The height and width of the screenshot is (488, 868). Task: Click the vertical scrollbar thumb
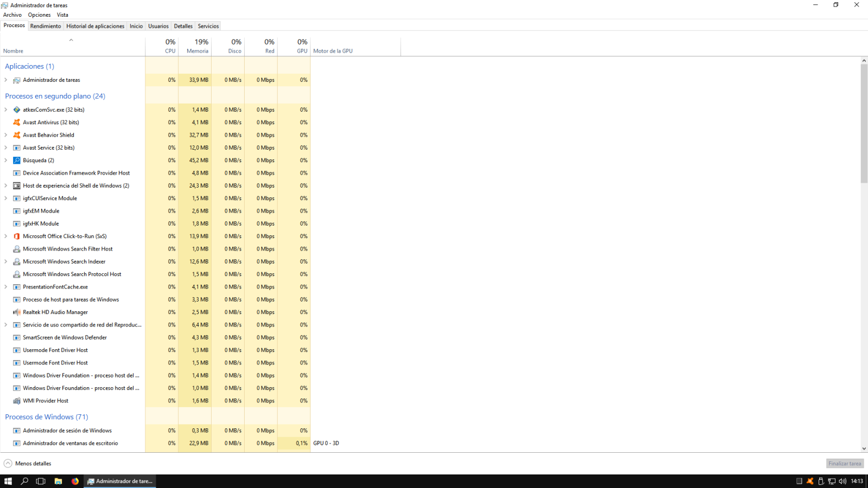(864, 124)
